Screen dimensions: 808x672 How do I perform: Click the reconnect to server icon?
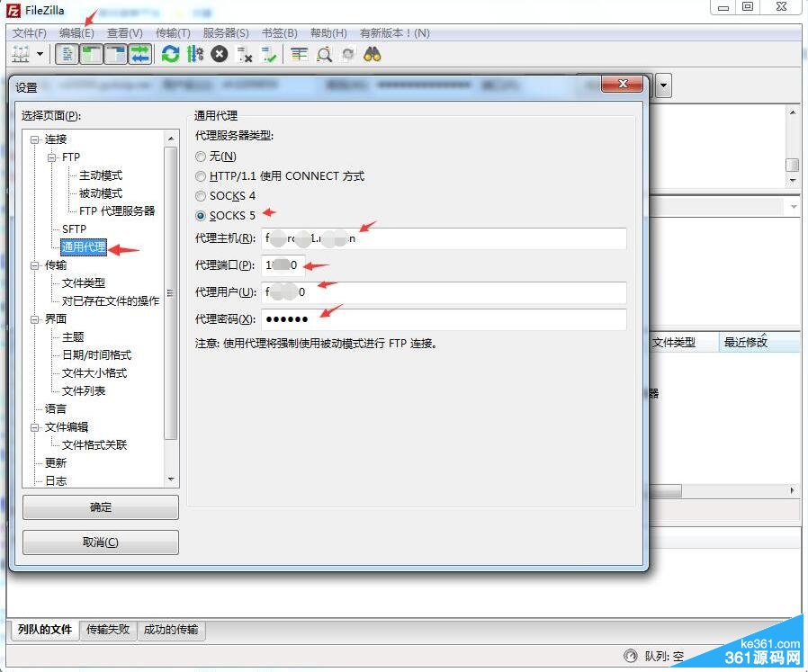(268, 54)
